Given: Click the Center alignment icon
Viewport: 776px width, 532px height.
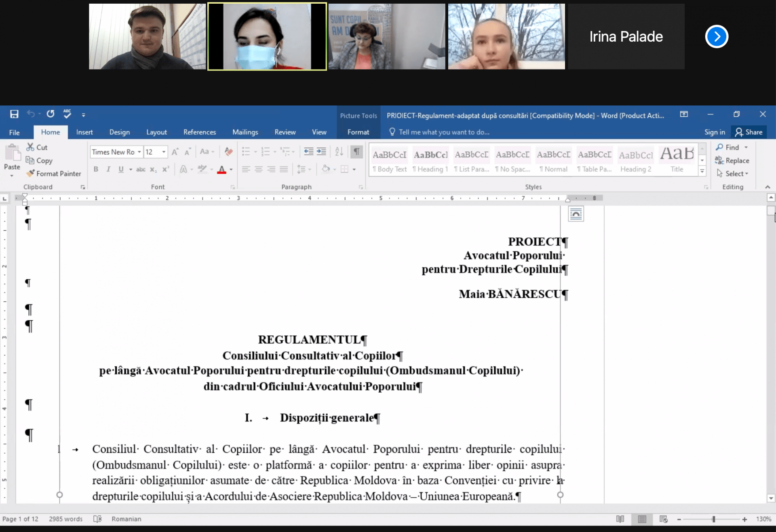Looking at the screenshot, I should (x=259, y=169).
